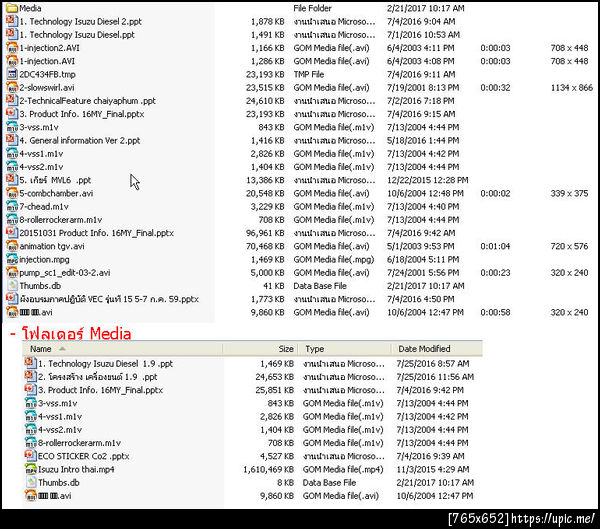Viewport: 600px width, 529px height.
Task: Select lower list 3-vss.m1v icon
Action: 31,403
